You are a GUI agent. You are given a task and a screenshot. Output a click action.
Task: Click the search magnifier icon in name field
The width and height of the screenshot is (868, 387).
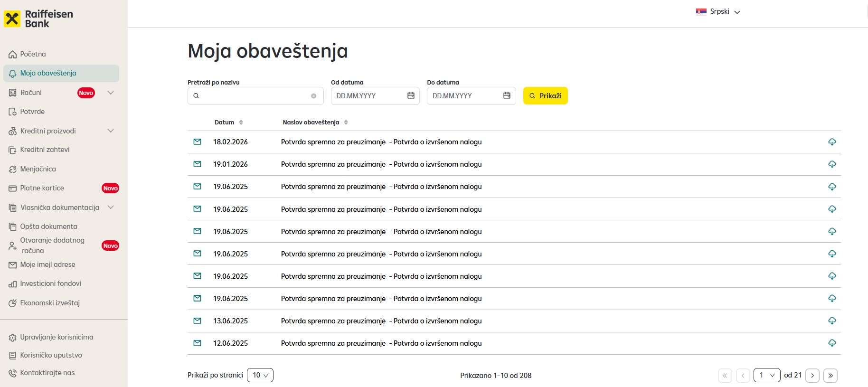coord(196,96)
